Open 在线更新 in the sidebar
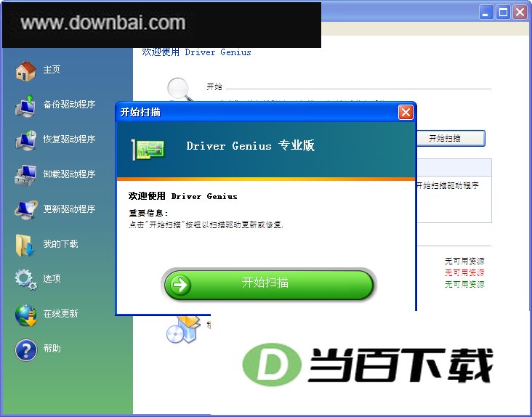The image size is (532, 417). [60, 314]
